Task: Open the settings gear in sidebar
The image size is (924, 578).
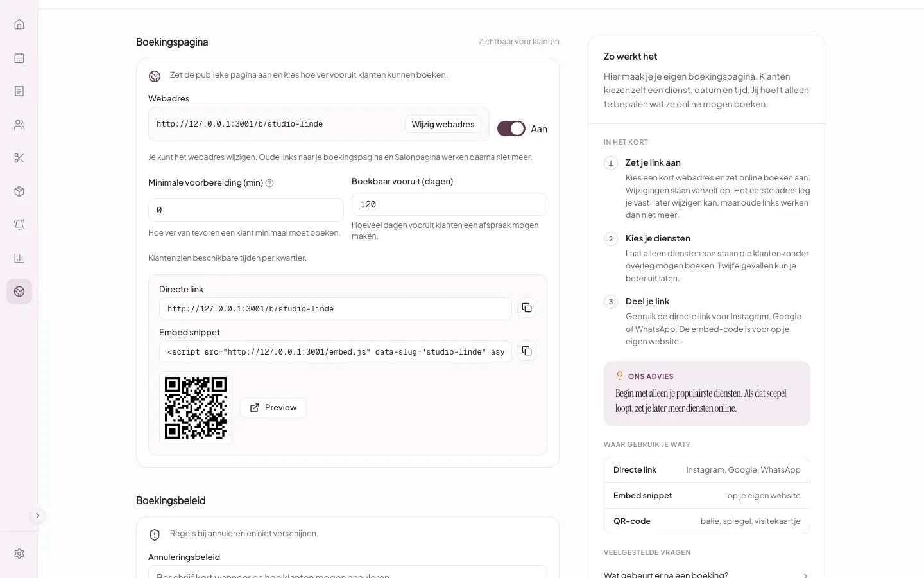Action: (x=19, y=554)
